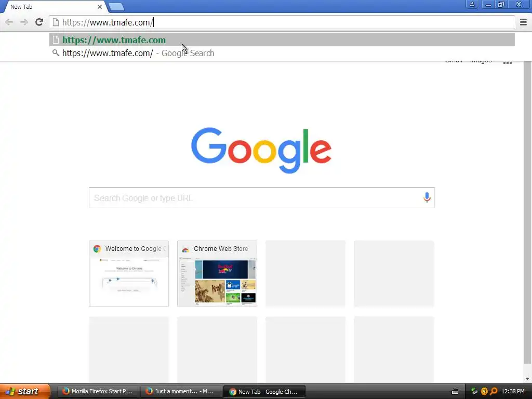Click New Tab - Google Chrome taskbar item
The height and width of the screenshot is (399, 532).
tap(264, 392)
